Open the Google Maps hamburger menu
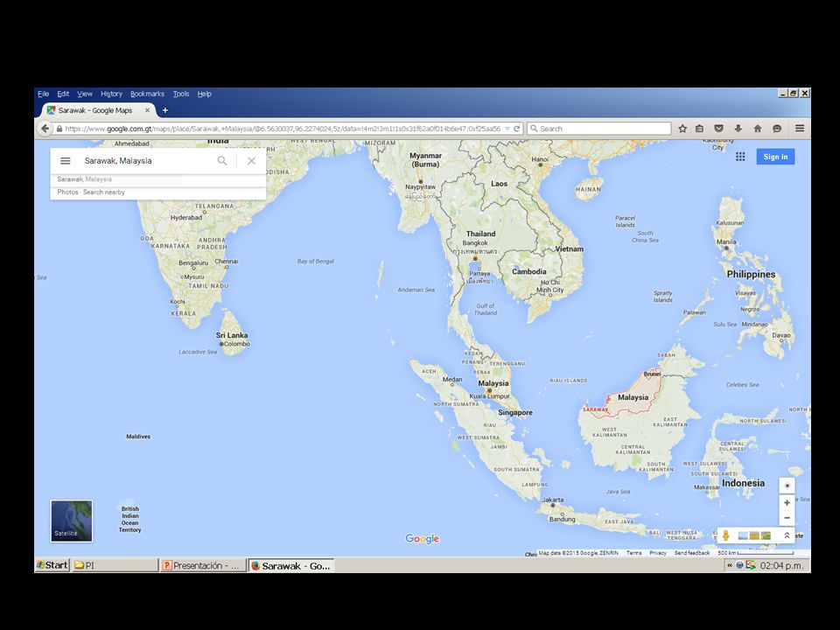The height and width of the screenshot is (630, 840). point(66,161)
